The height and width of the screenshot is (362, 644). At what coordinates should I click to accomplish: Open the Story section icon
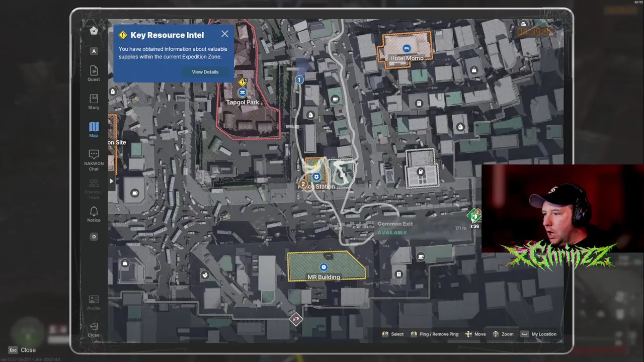[x=94, y=101]
